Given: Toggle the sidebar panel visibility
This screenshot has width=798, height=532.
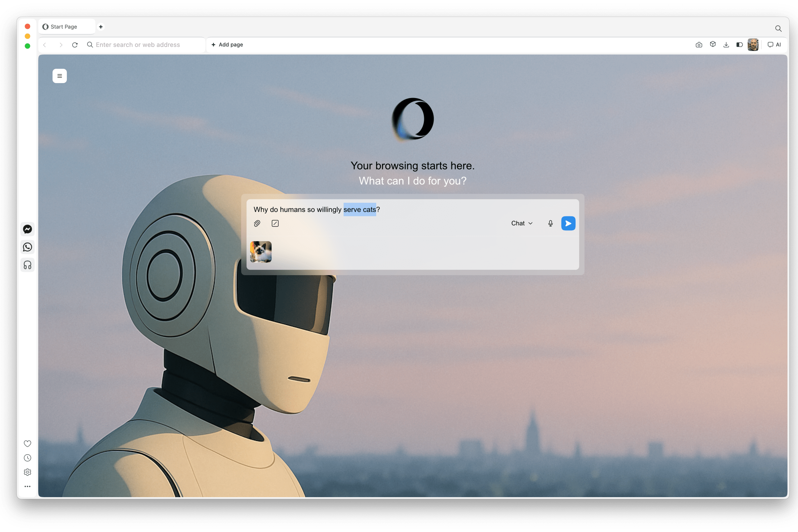Looking at the screenshot, I should pos(740,45).
